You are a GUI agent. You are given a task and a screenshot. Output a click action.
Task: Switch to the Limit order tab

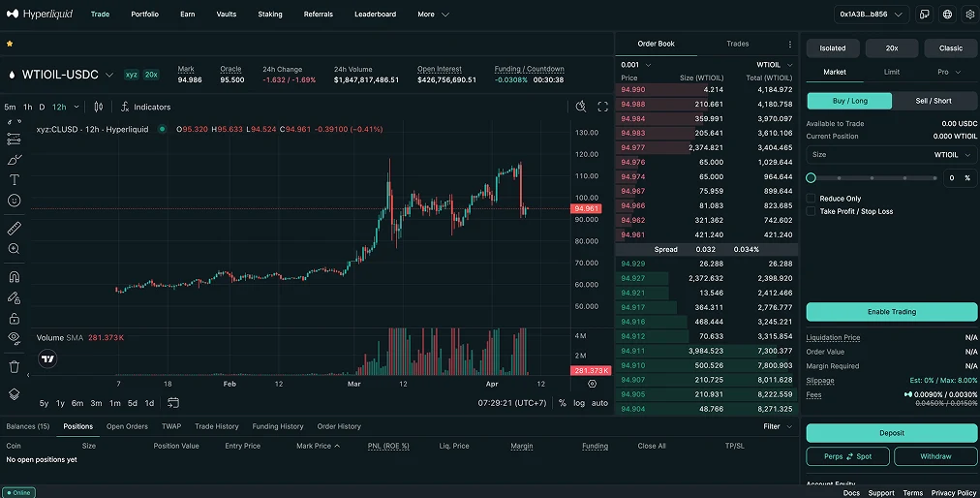(892, 72)
